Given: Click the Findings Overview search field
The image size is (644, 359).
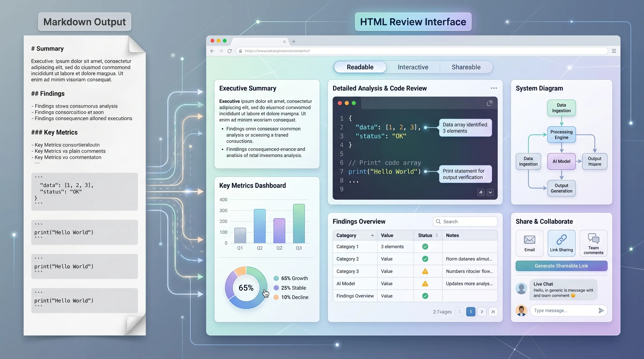Looking at the screenshot, I should (x=465, y=221).
